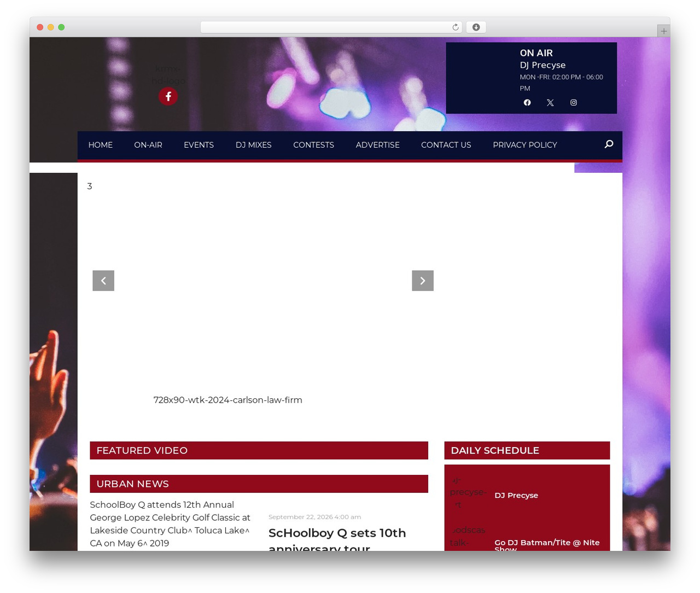Reload the page using browser refresh icon
The height and width of the screenshot is (593, 700).
tap(456, 27)
